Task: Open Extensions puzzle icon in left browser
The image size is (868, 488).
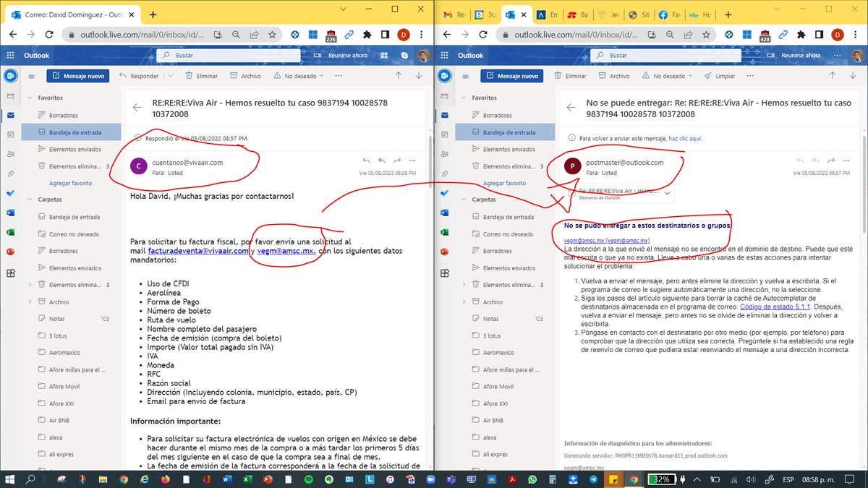Action: [x=367, y=34]
